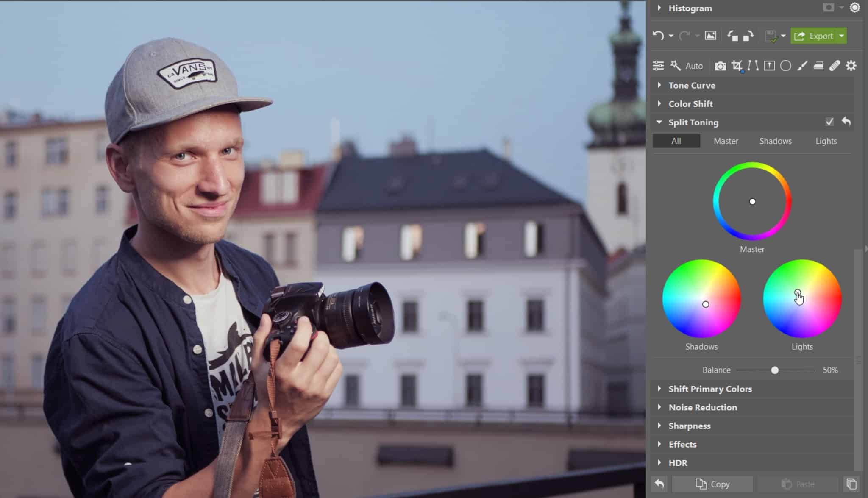
Task: Click the copy-all icon beside Paste
Action: pyautogui.click(x=851, y=484)
